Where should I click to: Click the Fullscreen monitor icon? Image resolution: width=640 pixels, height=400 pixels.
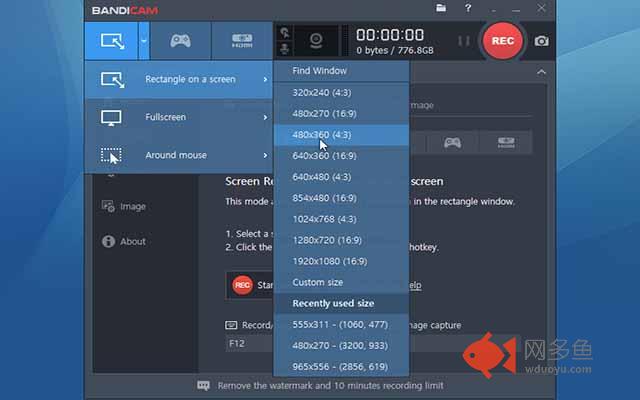(111, 118)
